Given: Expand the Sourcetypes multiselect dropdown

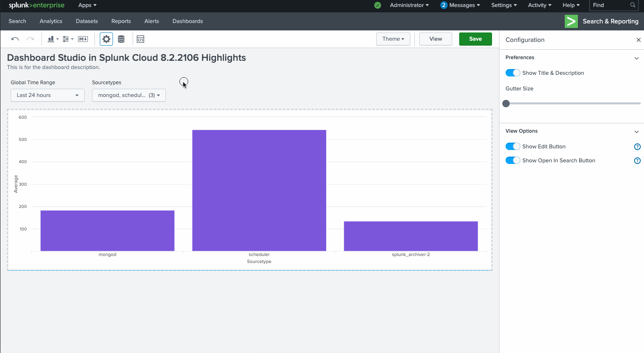Looking at the screenshot, I should 129,95.
